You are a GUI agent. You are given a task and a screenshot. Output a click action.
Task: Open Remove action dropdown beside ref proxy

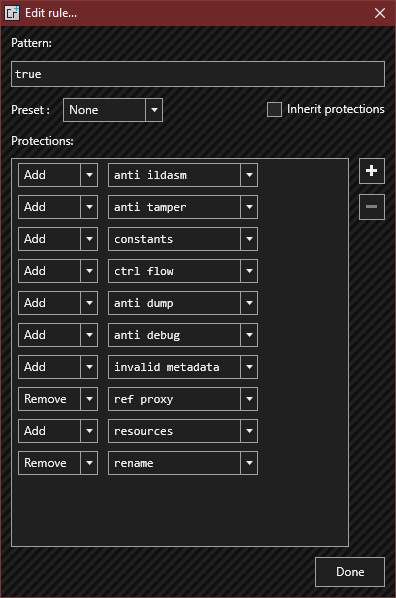coord(58,399)
